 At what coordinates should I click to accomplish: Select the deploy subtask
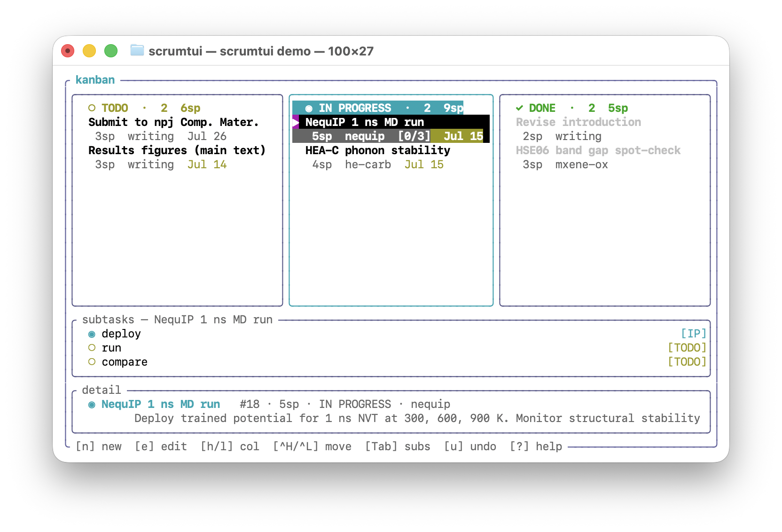tap(121, 334)
